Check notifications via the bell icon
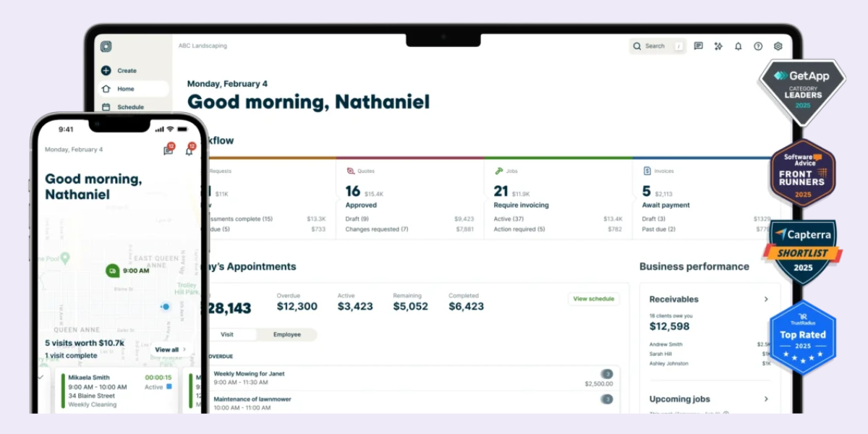Image resolution: width=868 pixels, height=434 pixels. pos(739,46)
